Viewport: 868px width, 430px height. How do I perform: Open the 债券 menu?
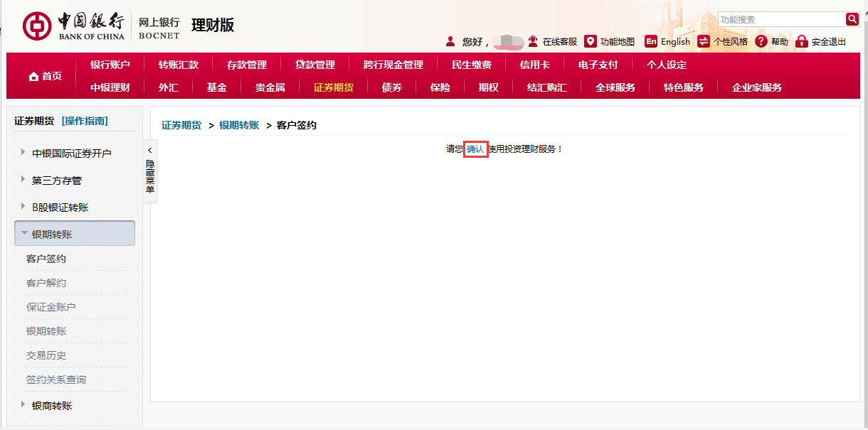point(392,87)
